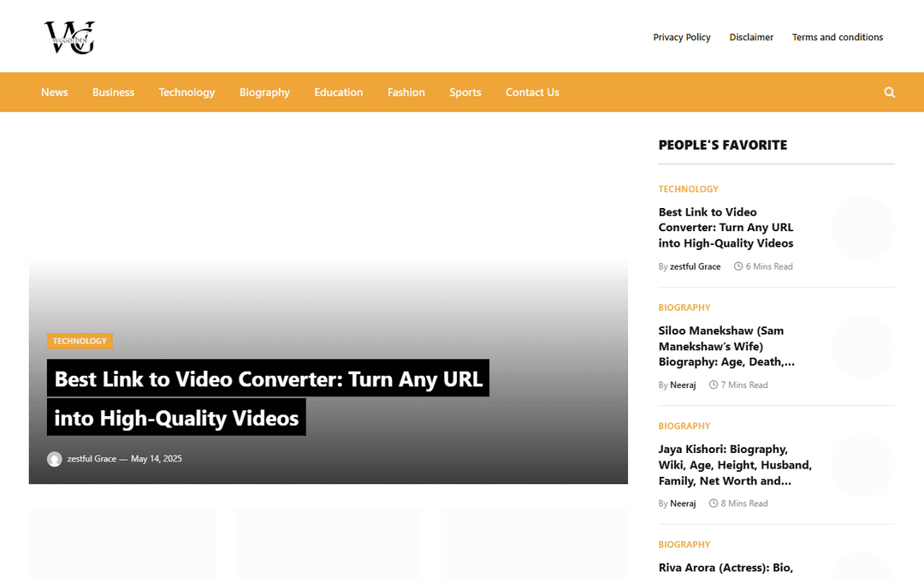Click BIOGRAPHY label above Riva Arora article

tap(684, 545)
